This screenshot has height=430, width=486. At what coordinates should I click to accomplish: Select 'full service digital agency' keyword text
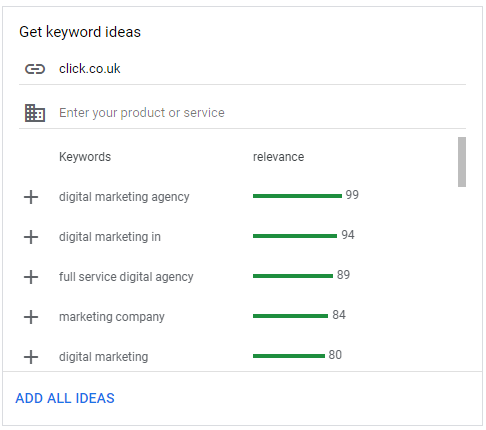(126, 277)
